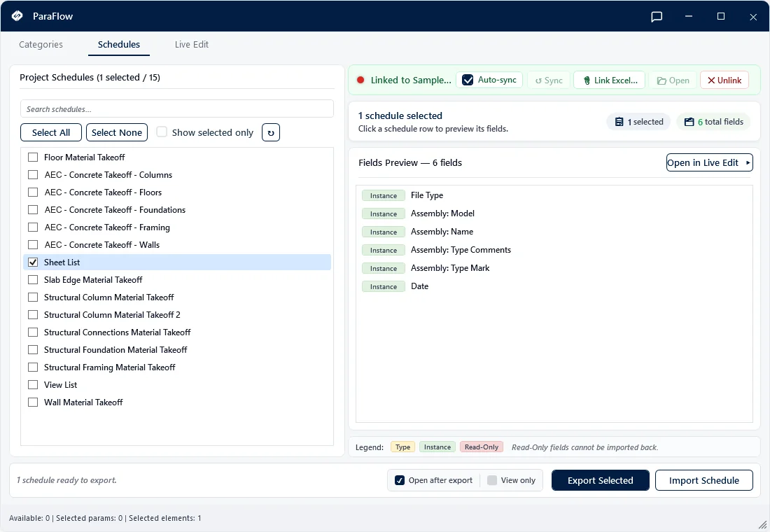Switch to the Live Edit tab

pos(192,45)
